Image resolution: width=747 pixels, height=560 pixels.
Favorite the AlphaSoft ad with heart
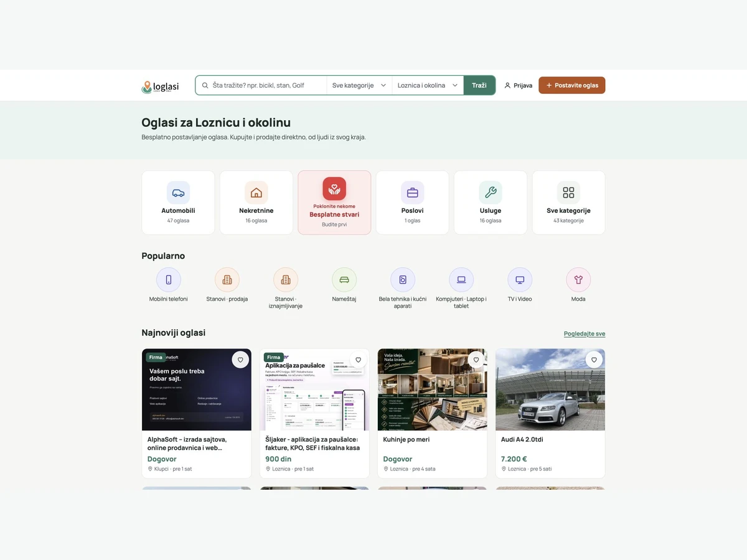(240, 360)
